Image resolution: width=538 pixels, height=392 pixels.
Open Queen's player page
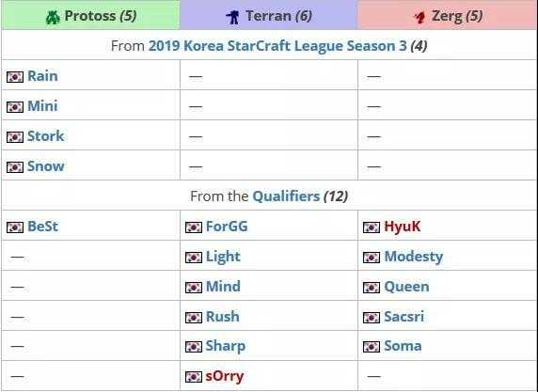coord(406,287)
